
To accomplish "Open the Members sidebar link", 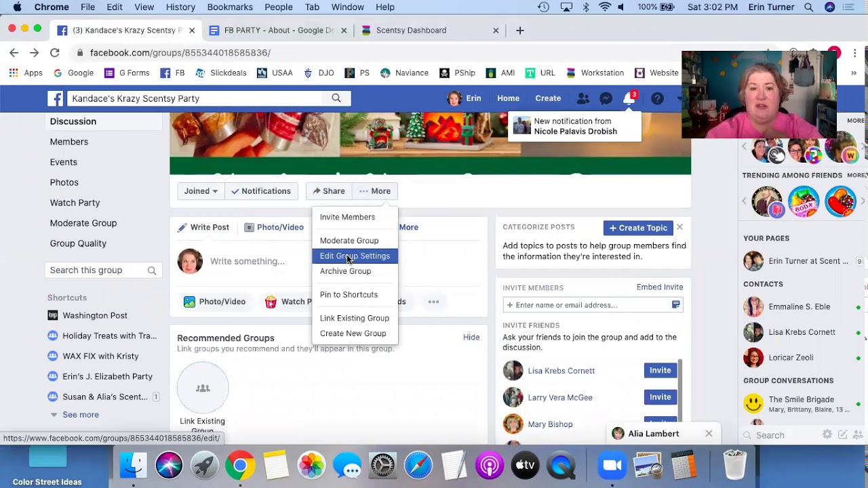I will (x=69, y=142).
